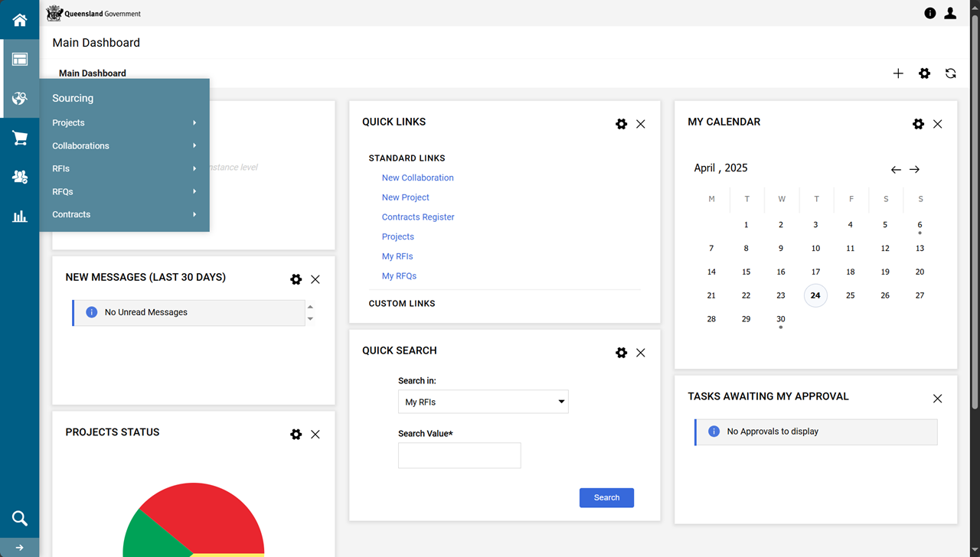This screenshot has width=980, height=557.
Task: Open the bar chart reports icon
Action: 19,217
